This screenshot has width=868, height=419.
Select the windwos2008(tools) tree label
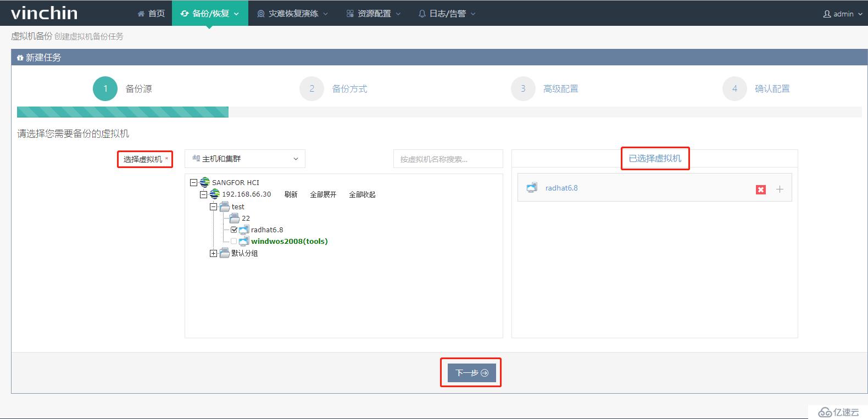[290, 241]
